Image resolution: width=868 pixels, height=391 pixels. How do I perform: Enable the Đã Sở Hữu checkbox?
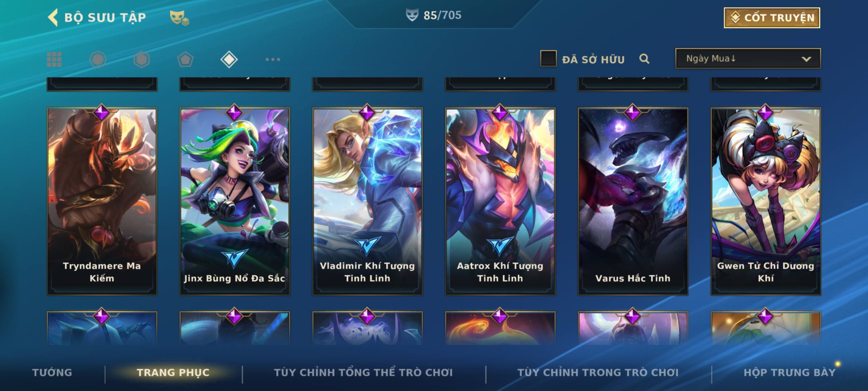tap(548, 59)
